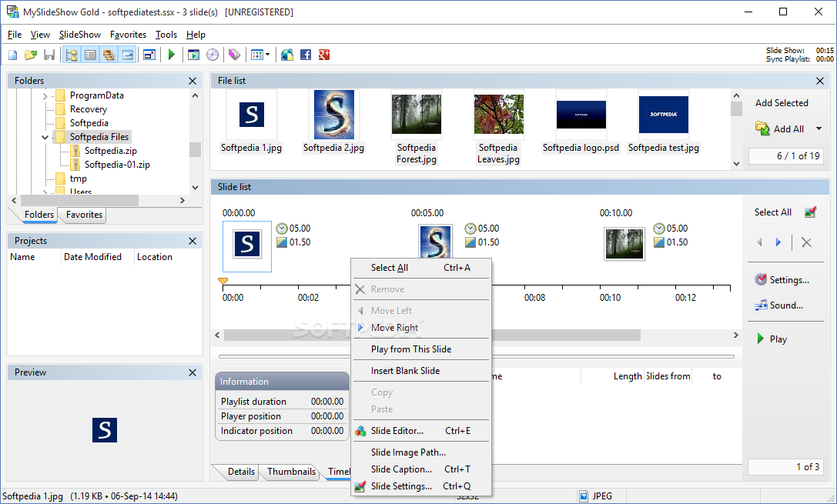Open the View menu
This screenshot has height=504, width=837.
point(40,35)
